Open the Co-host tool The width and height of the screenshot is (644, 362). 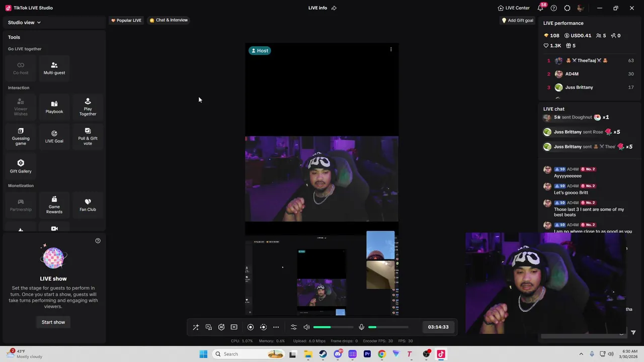(x=21, y=68)
